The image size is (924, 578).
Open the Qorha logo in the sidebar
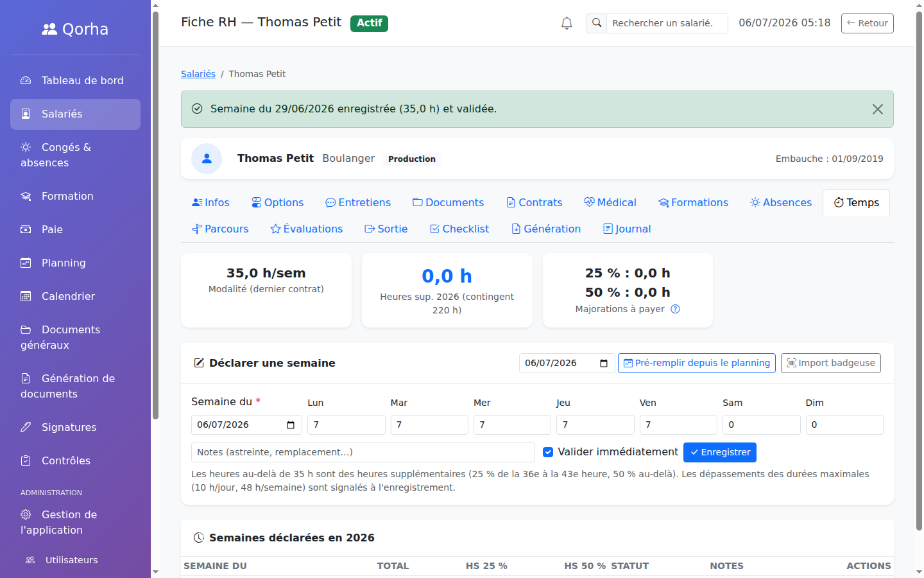coord(75,29)
